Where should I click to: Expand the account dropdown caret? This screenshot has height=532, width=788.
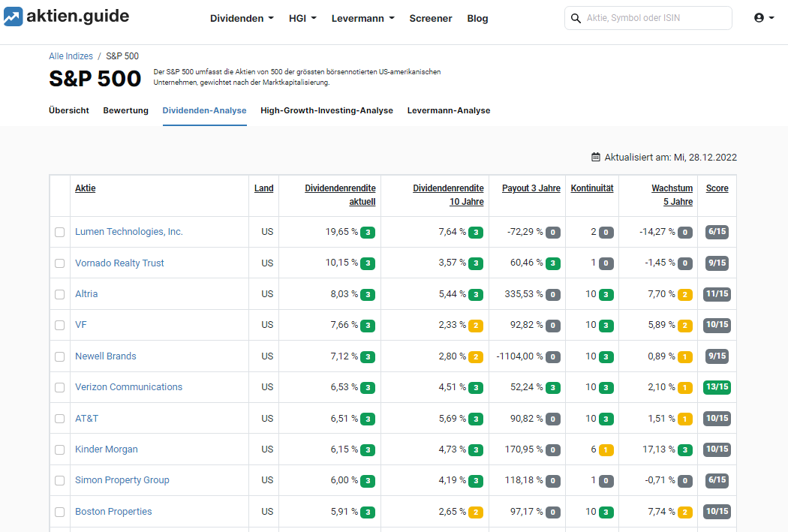tap(772, 18)
